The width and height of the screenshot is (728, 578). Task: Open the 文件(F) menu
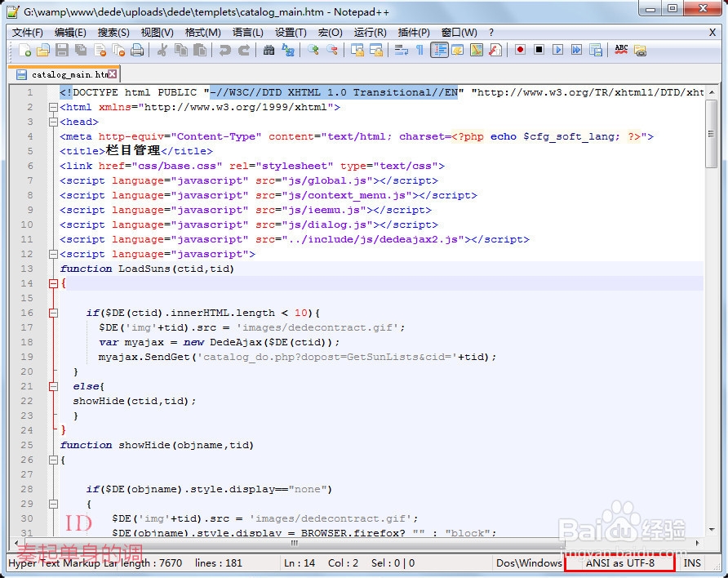coord(28,33)
